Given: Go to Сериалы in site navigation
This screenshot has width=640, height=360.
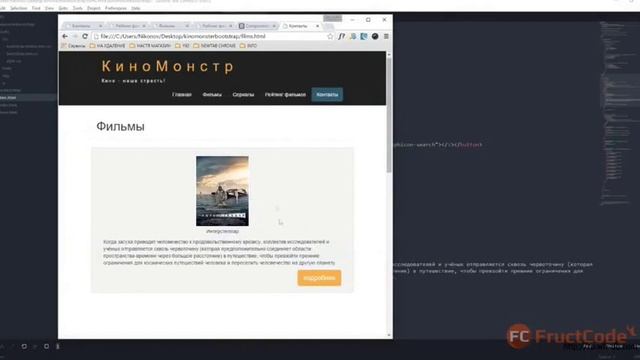Looking at the screenshot, I should click(243, 94).
